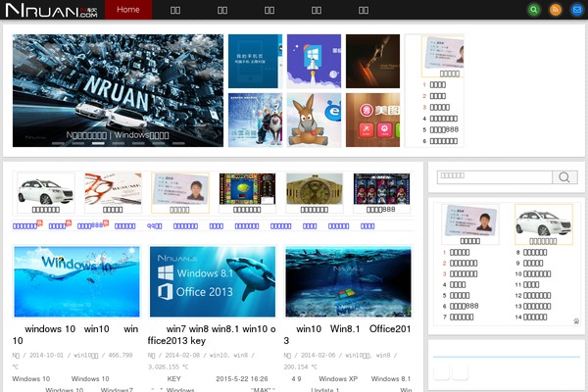Viewport: 588px width, 392px height.
Task: Open the 'windows 10 win10' article title
Action: pyautogui.click(x=75, y=334)
